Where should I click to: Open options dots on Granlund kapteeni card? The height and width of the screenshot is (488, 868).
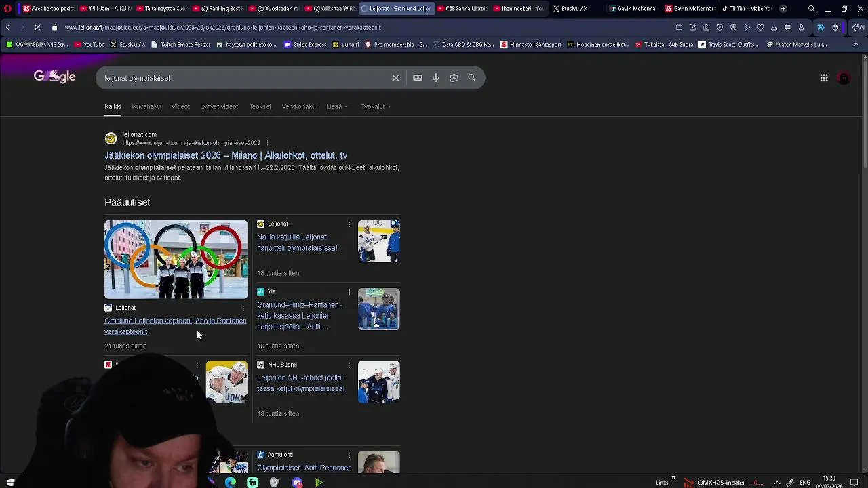click(243, 308)
